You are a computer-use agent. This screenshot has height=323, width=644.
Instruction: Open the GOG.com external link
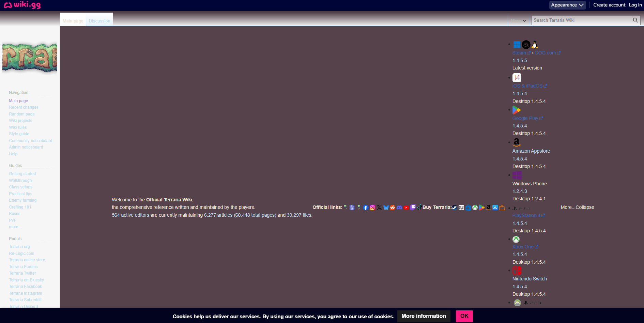click(547, 53)
